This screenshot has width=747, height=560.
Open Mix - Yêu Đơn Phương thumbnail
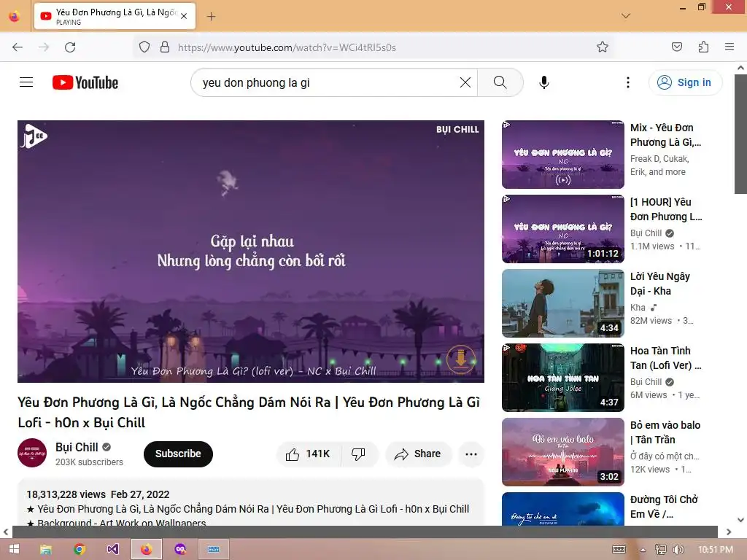[x=562, y=155]
